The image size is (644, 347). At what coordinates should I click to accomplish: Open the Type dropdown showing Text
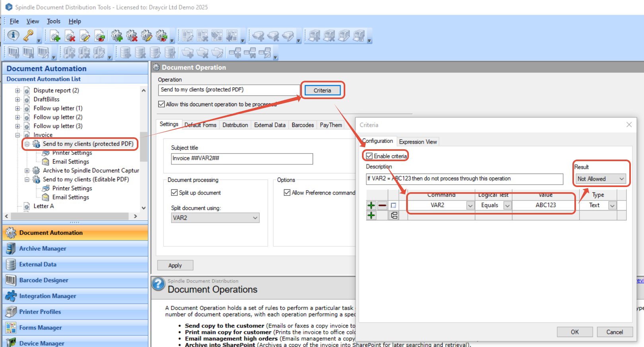tap(612, 205)
